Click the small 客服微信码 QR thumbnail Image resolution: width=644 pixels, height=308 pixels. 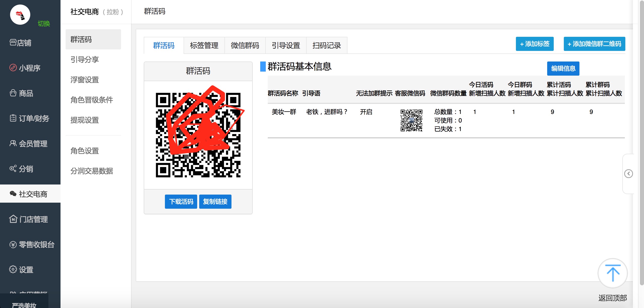point(411,120)
